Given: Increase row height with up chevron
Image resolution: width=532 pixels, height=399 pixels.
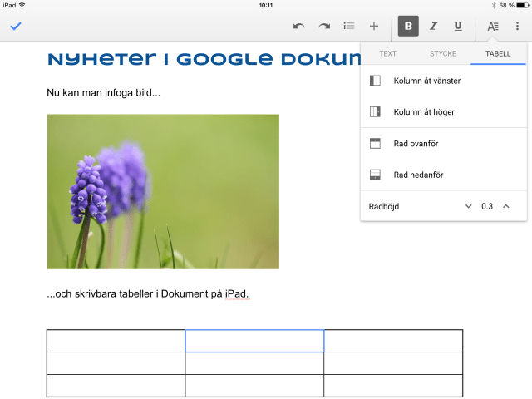Looking at the screenshot, I should pyautogui.click(x=505, y=206).
